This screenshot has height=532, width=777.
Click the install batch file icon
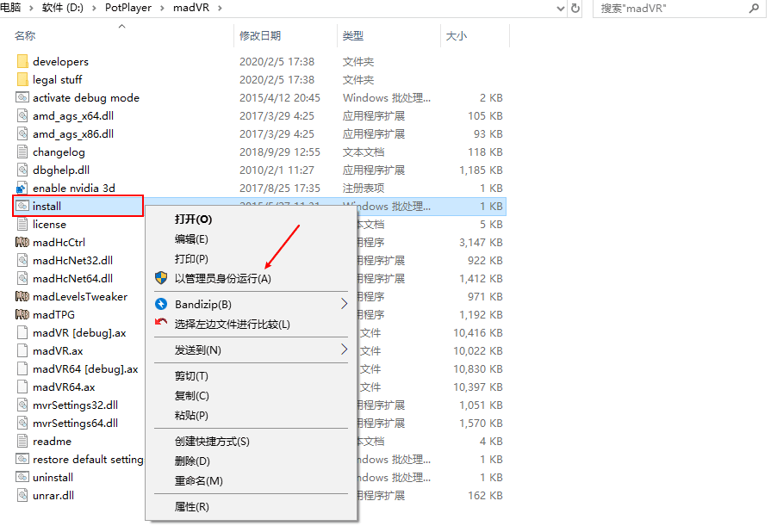point(22,206)
